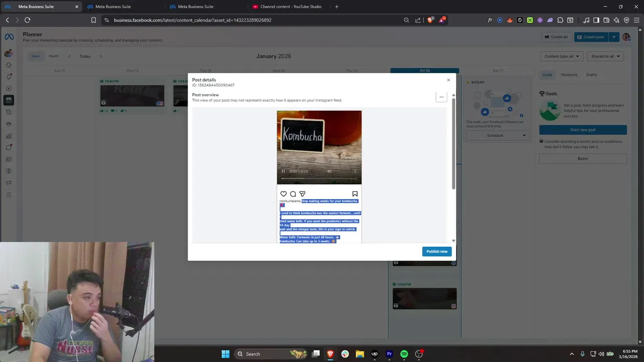This screenshot has height=362, width=644.
Task: Go to previous week arrow
Action: 69,56
